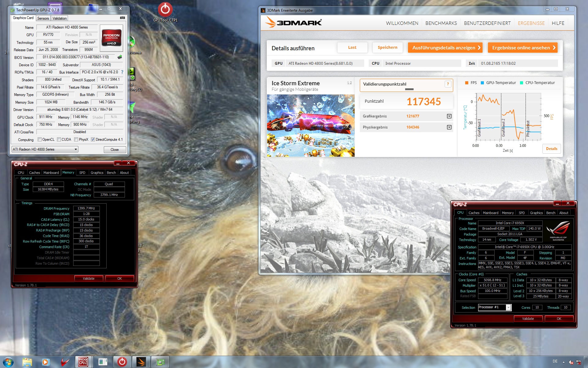Screen dimensions: 588x368
Task: Click the muted volume tray icon
Action: 571,362
